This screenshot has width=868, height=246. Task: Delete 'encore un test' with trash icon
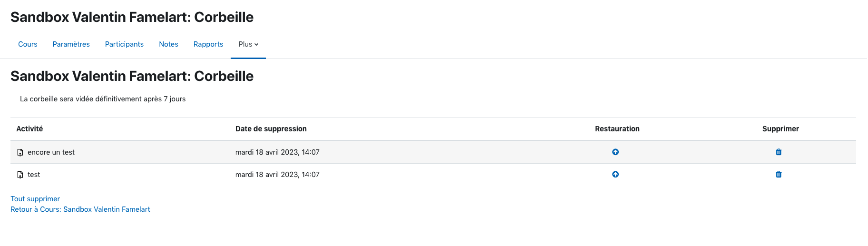779,152
